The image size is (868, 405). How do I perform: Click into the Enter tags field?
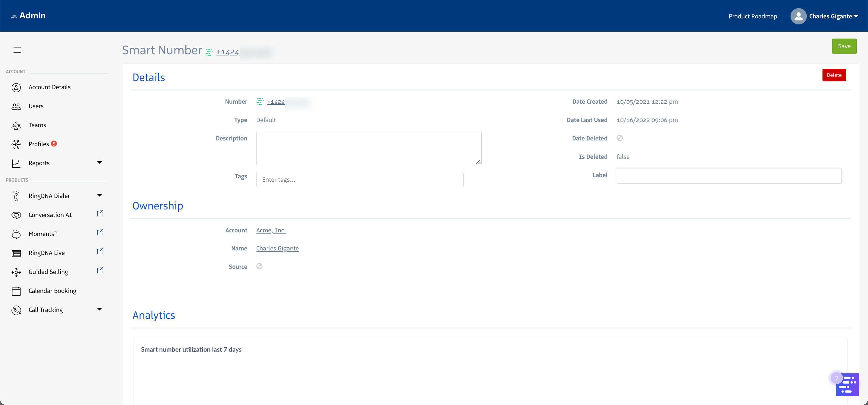click(360, 180)
